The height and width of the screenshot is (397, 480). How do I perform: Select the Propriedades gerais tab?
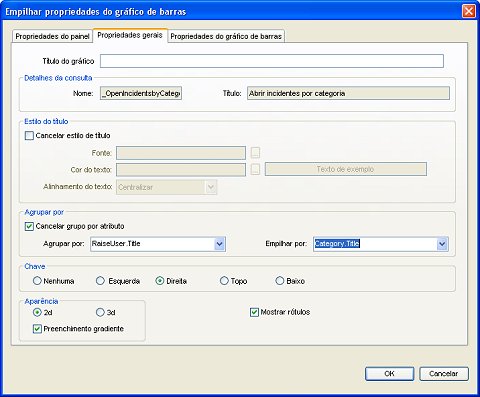click(130, 35)
